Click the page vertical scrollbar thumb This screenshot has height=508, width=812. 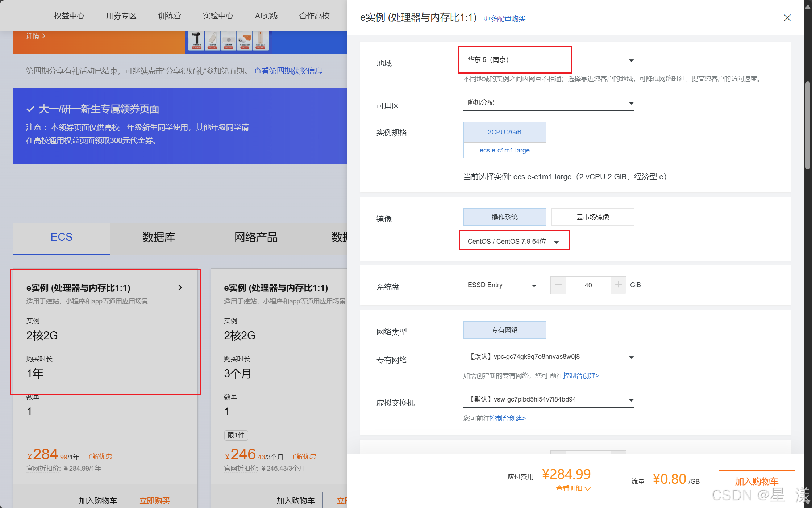808,126
